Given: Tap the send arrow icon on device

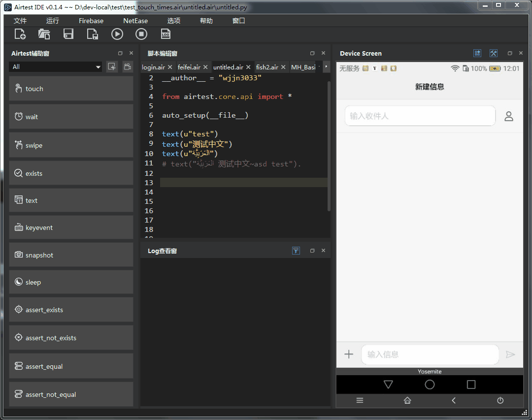Looking at the screenshot, I should [x=510, y=355].
